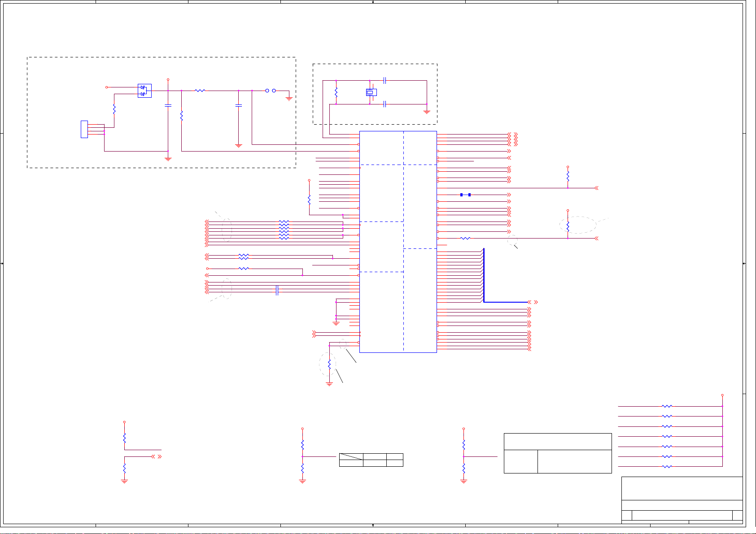
Task: Select the dual diode package symbol
Action: [144, 91]
